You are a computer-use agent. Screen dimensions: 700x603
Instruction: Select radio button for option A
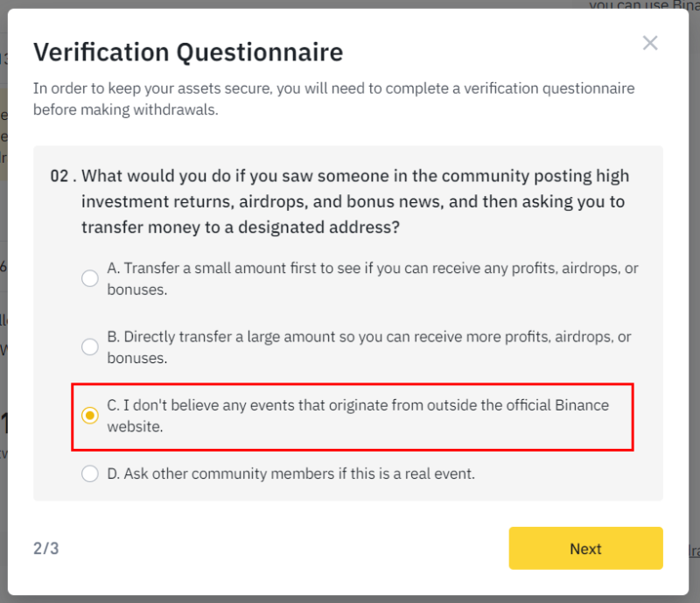90,278
